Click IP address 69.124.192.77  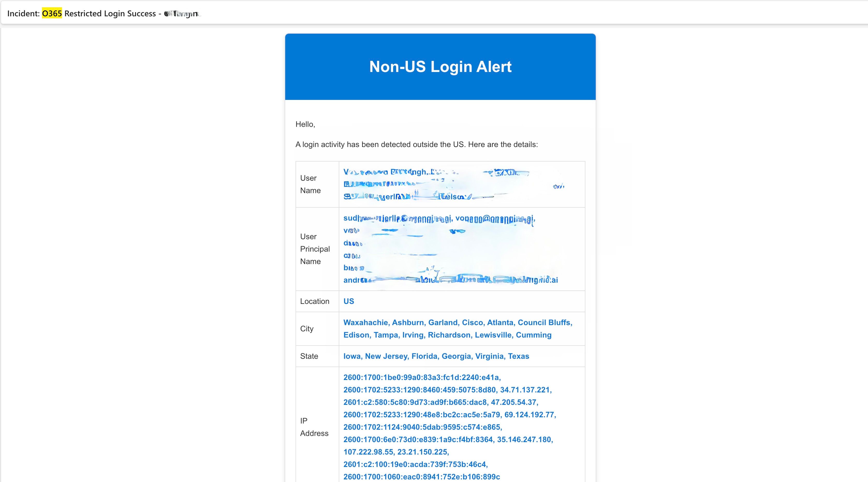coord(529,415)
